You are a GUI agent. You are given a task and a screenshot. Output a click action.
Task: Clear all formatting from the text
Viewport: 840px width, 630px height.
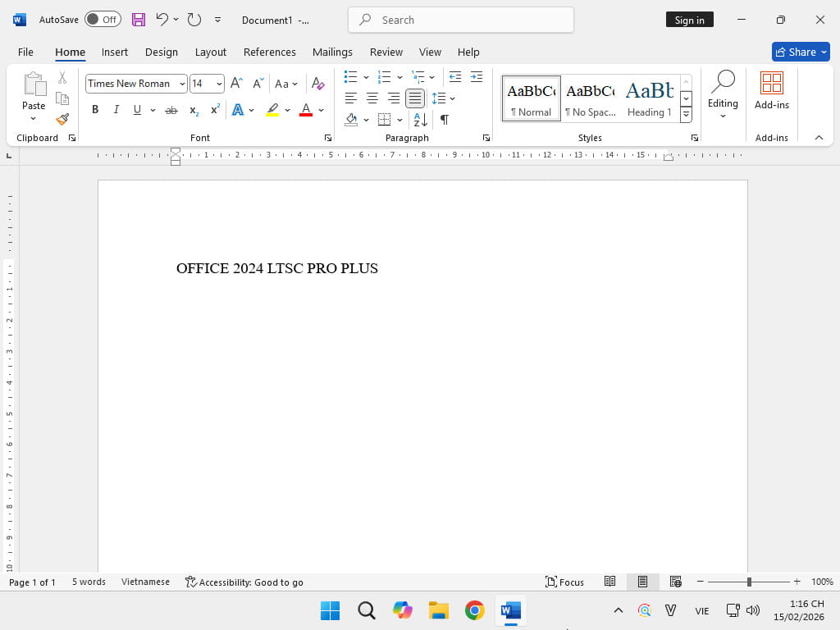pyautogui.click(x=317, y=83)
